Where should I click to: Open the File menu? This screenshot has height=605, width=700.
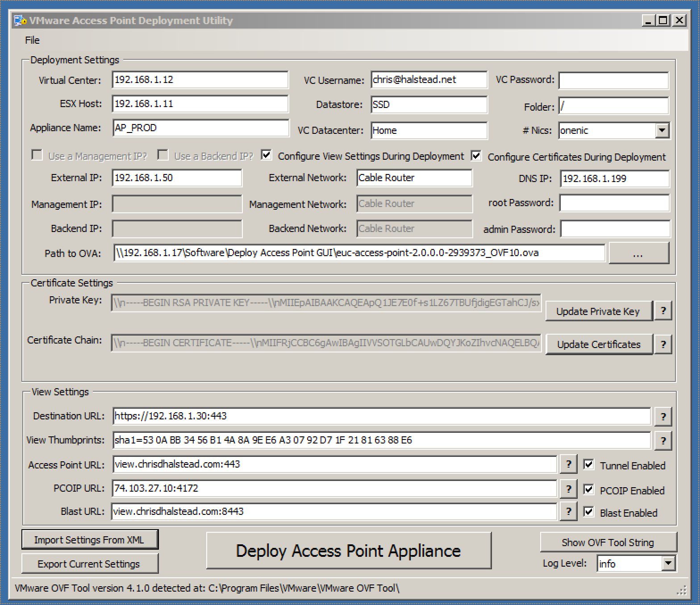(32, 40)
